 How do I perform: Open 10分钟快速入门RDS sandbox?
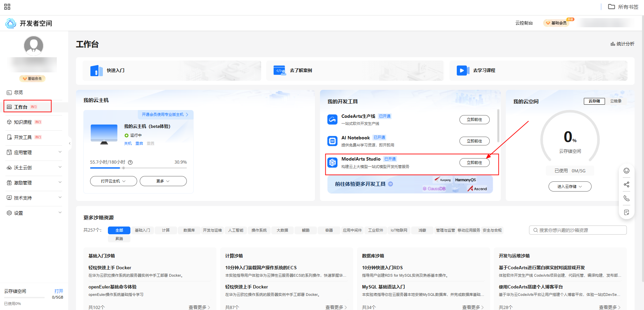pyautogui.click(x=382, y=268)
